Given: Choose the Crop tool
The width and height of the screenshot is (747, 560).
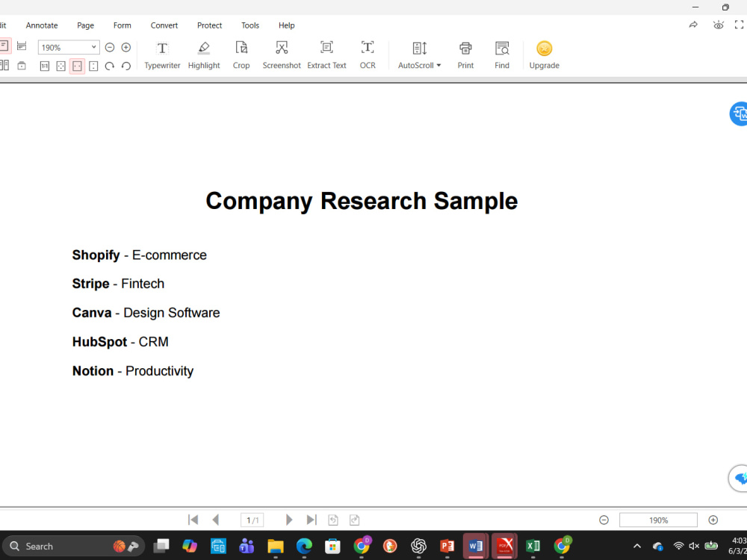Looking at the screenshot, I should [241, 55].
